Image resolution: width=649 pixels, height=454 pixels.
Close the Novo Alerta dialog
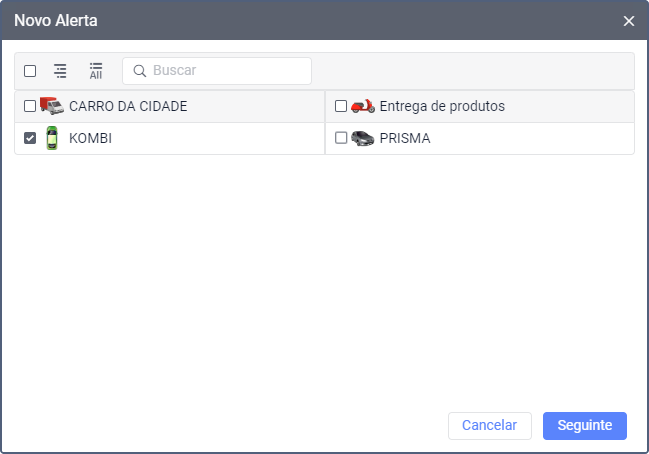[629, 21]
